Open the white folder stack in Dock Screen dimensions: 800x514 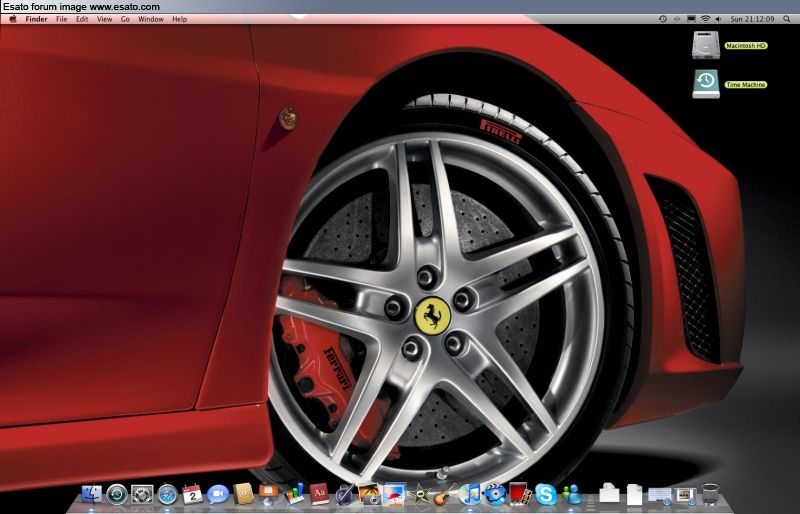pyautogui.click(x=609, y=494)
